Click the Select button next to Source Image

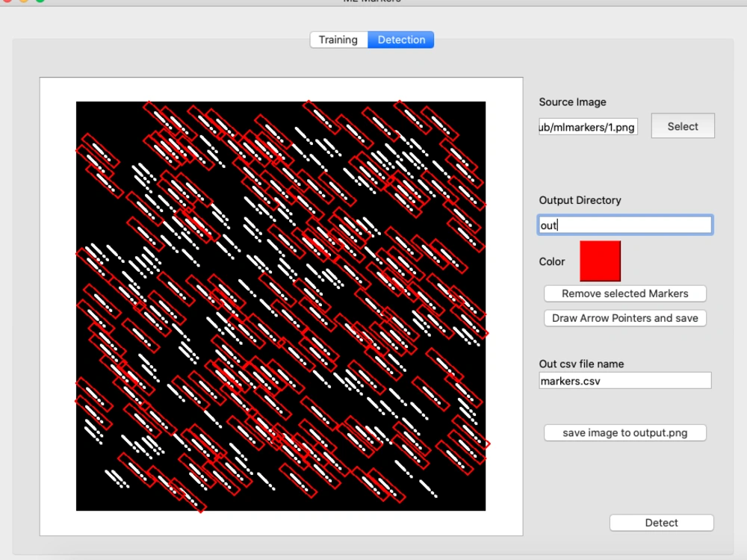(x=682, y=125)
